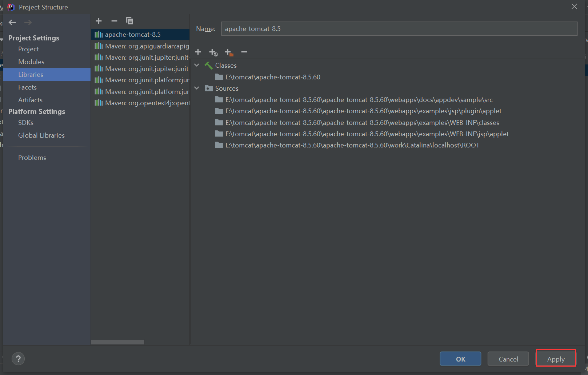The height and width of the screenshot is (375, 588).
Task: Close the Project Structure dialog
Action: tap(574, 7)
